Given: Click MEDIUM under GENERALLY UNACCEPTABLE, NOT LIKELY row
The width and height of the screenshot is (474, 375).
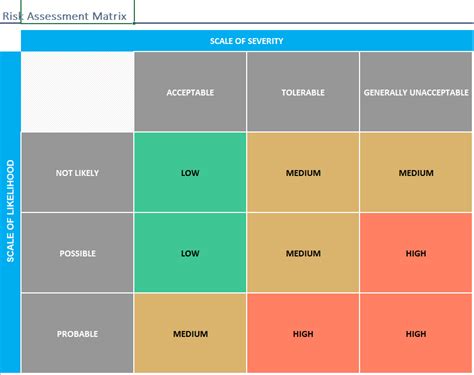Looking at the screenshot, I should coord(416,172).
